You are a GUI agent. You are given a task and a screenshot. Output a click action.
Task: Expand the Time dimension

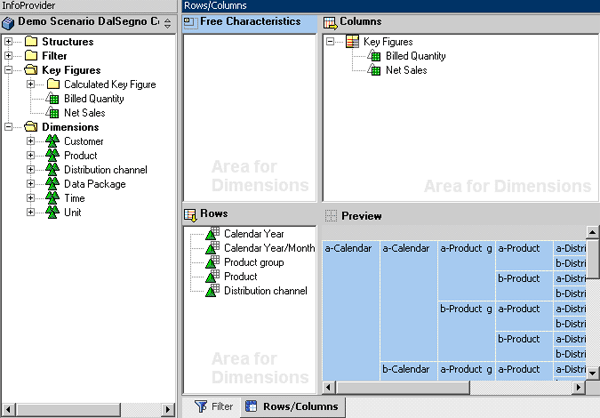pos(31,198)
